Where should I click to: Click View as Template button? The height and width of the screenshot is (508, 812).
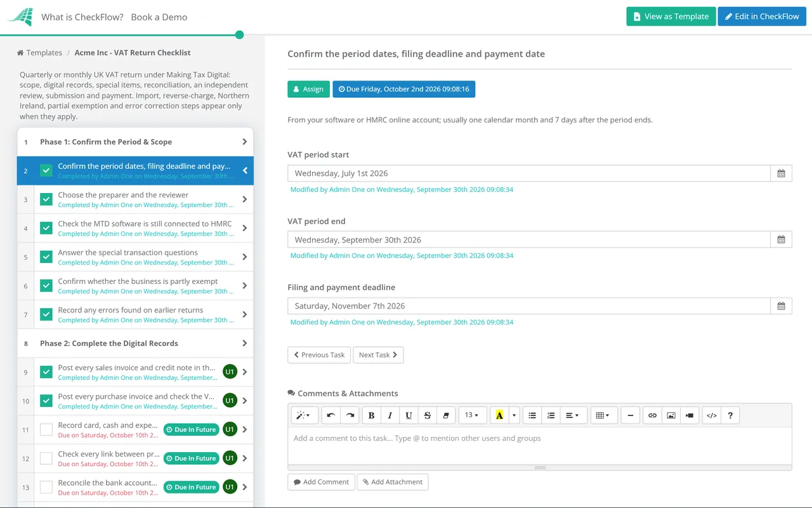(671, 17)
